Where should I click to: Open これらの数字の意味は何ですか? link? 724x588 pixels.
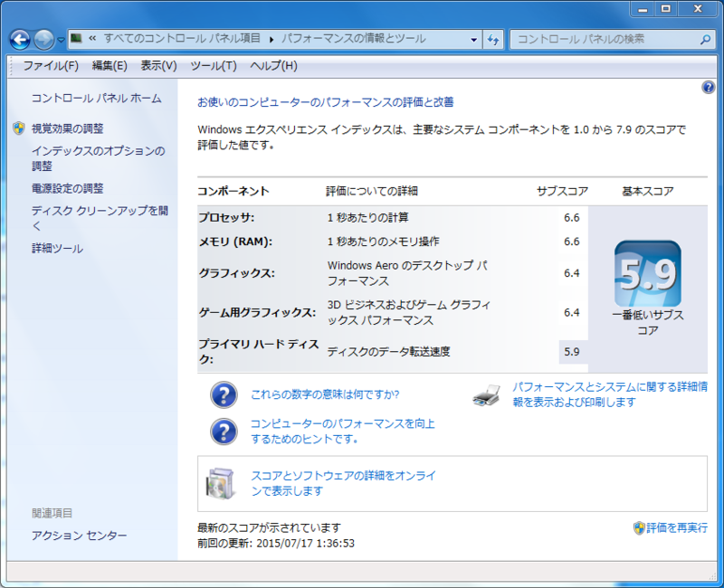coord(325,394)
